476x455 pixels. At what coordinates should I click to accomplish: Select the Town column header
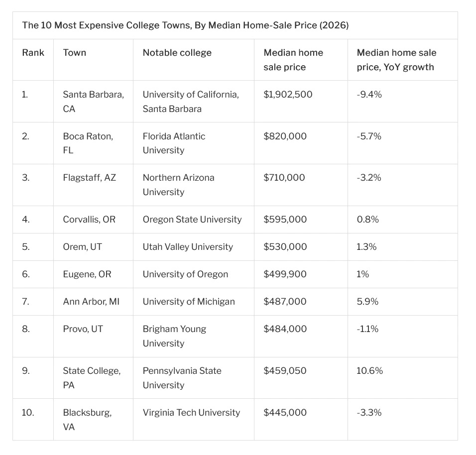[x=74, y=53]
